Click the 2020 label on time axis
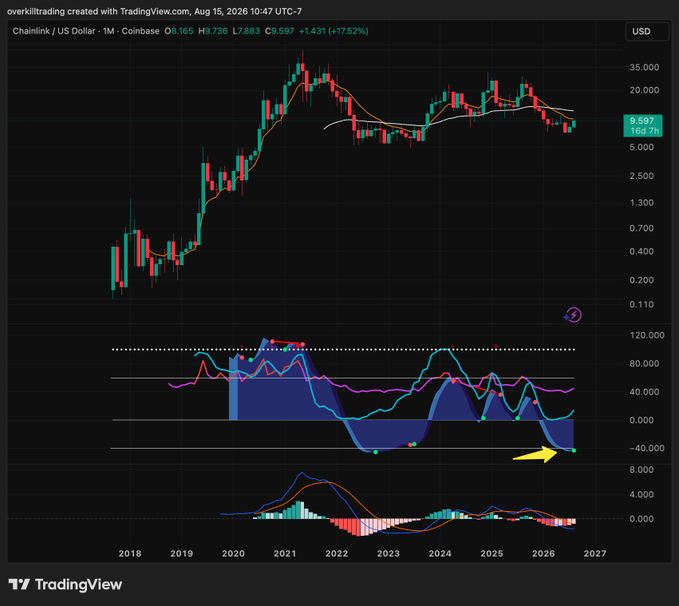This screenshot has height=606, width=679. (x=233, y=553)
